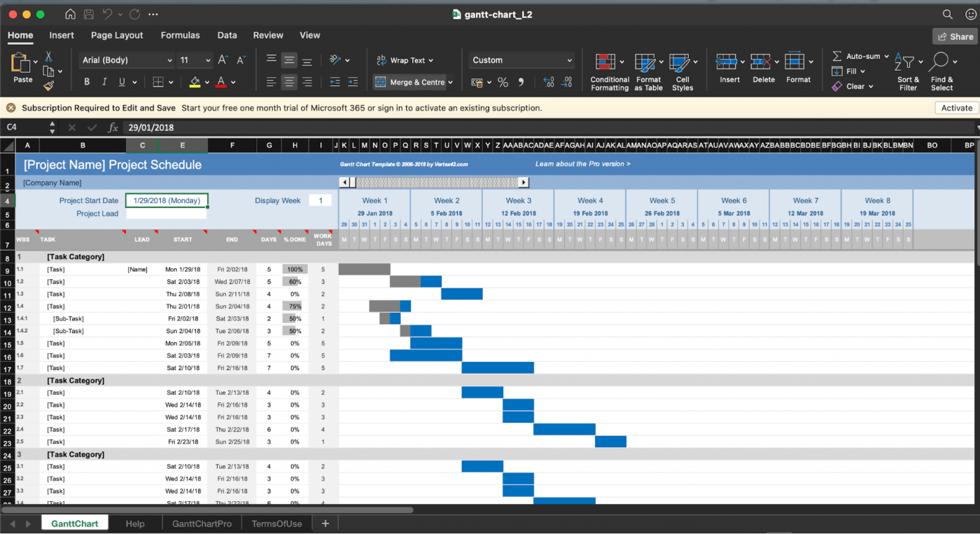Open the Auto-sum dropdown arrow

tap(886, 56)
